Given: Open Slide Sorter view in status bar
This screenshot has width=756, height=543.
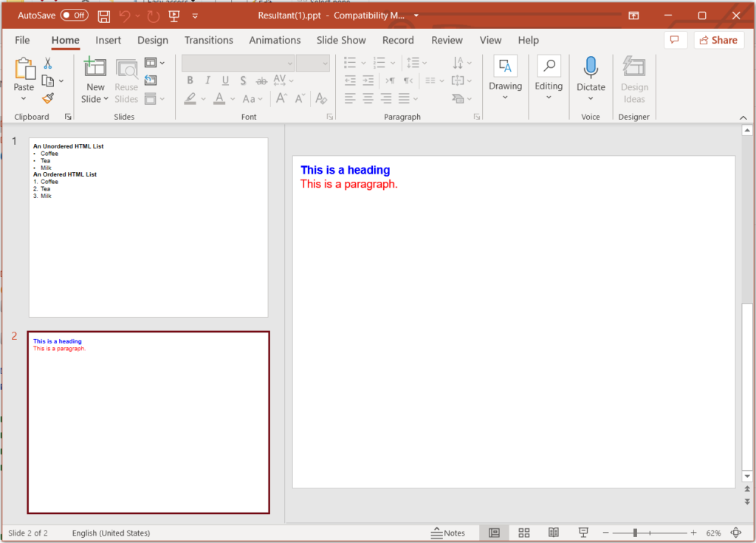Looking at the screenshot, I should [x=524, y=533].
